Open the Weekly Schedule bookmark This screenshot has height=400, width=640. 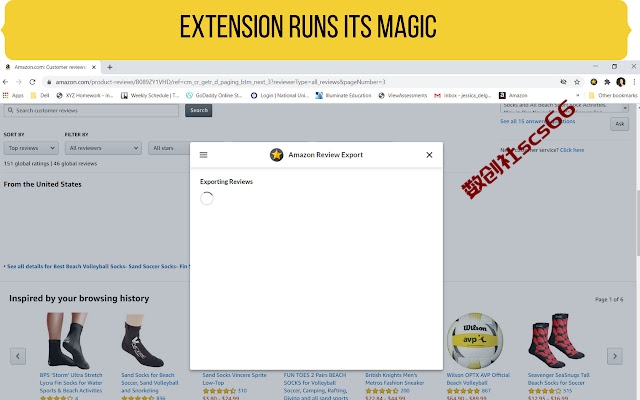[x=150, y=96]
